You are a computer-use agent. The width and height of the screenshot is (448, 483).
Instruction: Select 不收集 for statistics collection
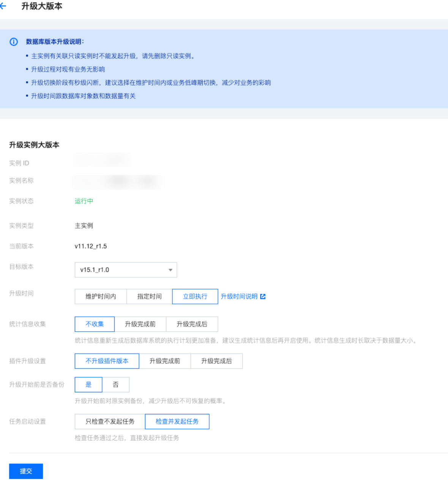[95, 324]
